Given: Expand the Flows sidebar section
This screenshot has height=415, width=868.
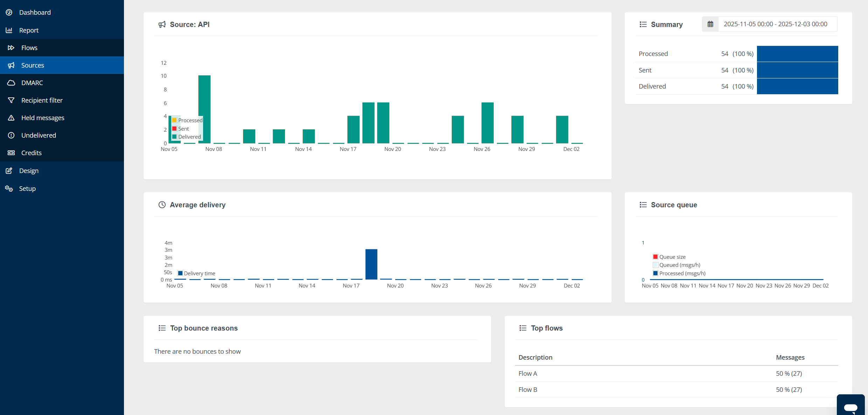Looking at the screenshot, I should 29,48.
